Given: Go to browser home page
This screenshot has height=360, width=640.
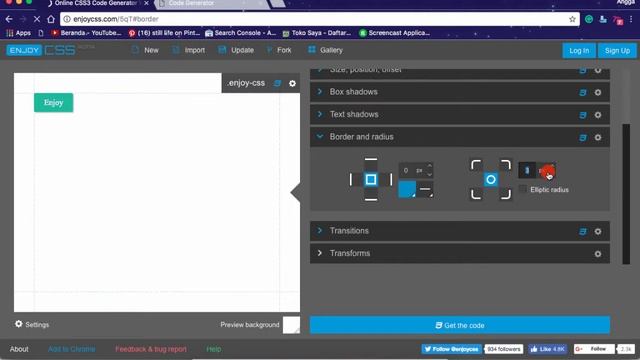Looking at the screenshot, I should [51, 19].
